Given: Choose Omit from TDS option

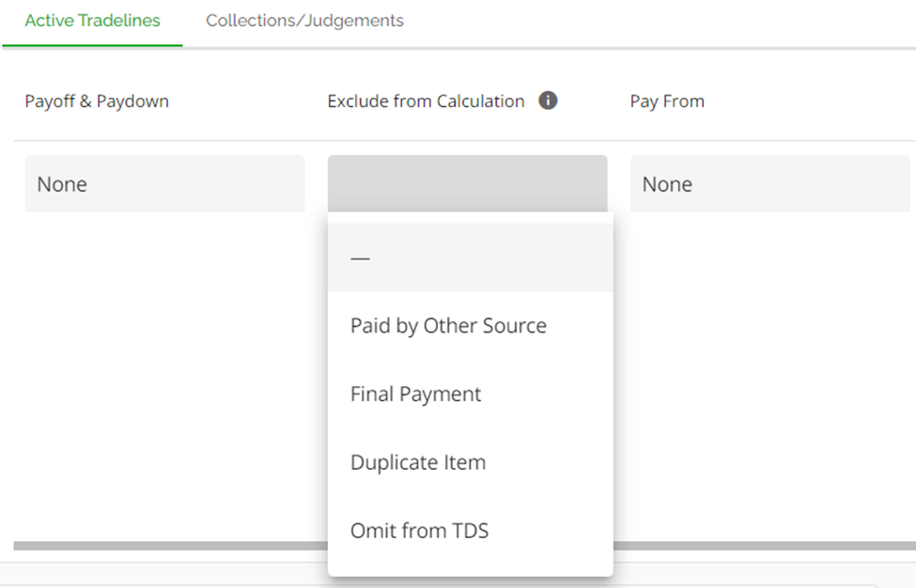Looking at the screenshot, I should click(471, 531).
